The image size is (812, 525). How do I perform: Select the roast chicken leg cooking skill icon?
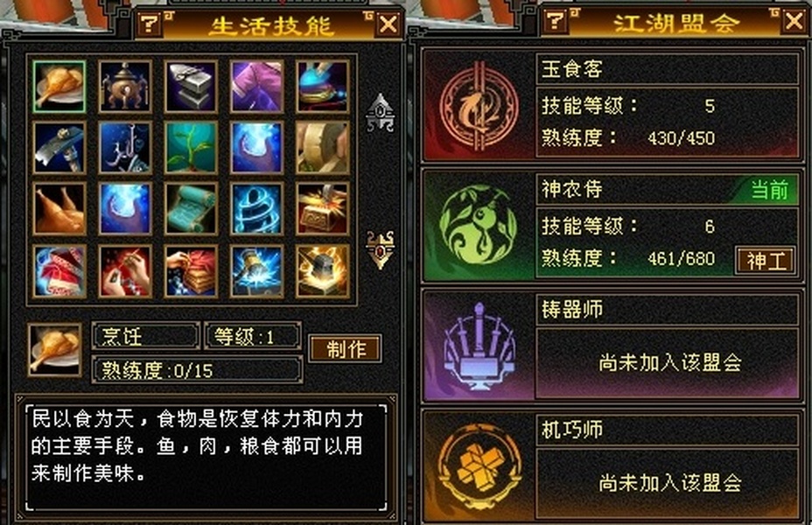click(x=59, y=86)
